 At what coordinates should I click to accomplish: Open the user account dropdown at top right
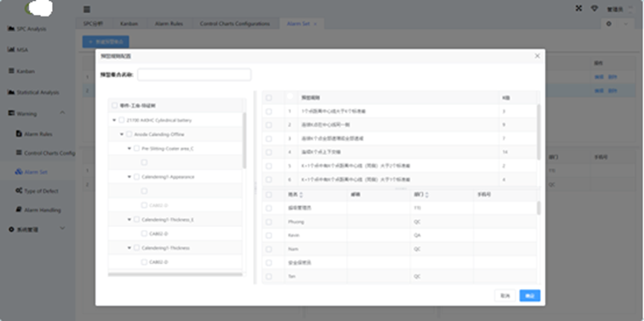[620, 9]
